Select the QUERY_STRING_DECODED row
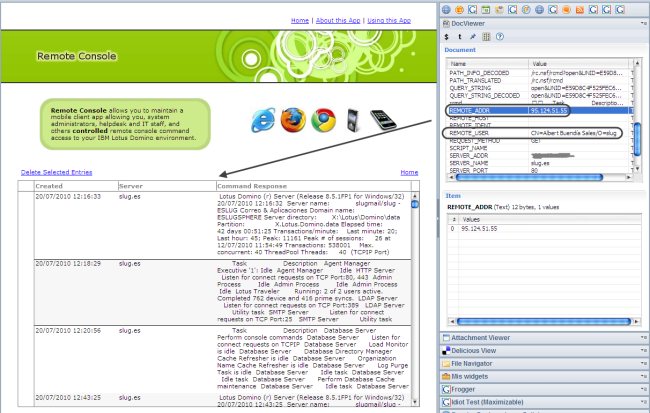The height and width of the screenshot is (413, 650). 538,95
